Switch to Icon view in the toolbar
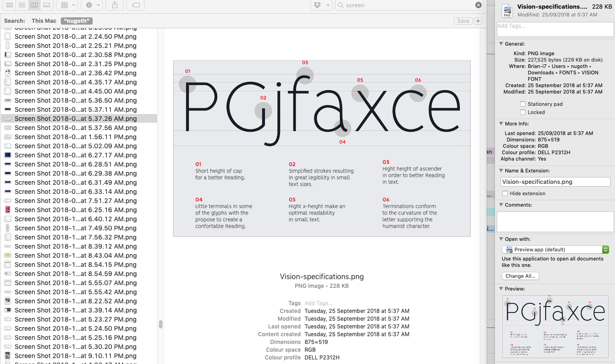The image size is (615, 364). tap(9, 5)
